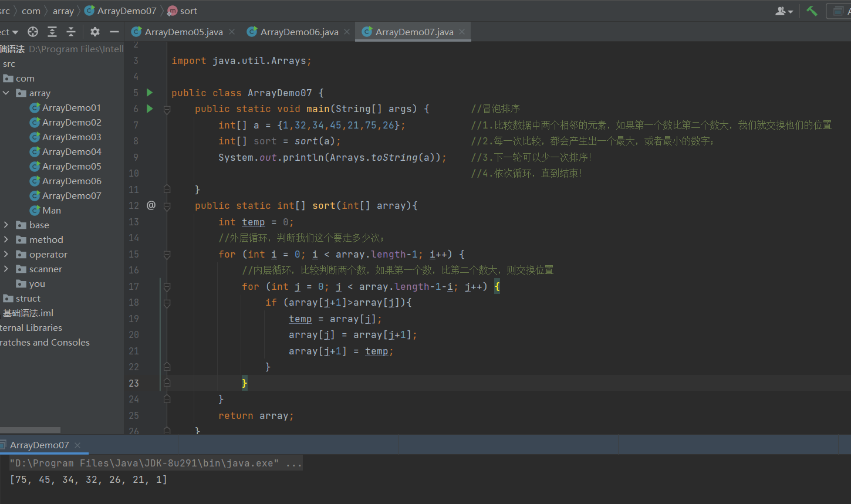Open the Project view dropdown
The width and height of the screenshot is (851, 504).
click(x=9, y=32)
